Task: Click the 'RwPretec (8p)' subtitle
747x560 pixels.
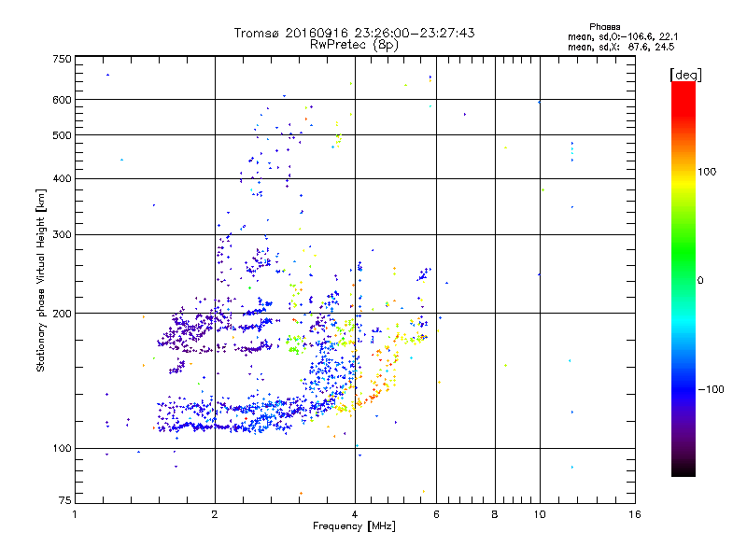Action: [354, 45]
